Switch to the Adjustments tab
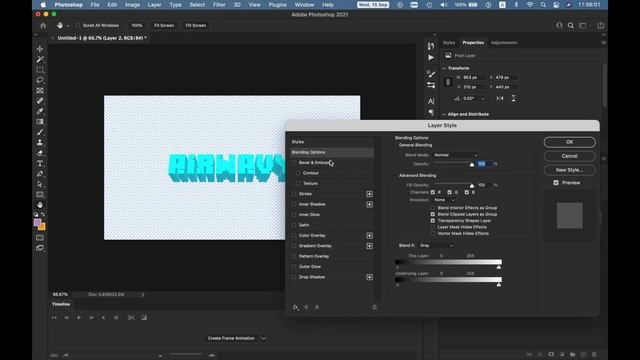The width and height of the screenshot is (640, 360). (x=504, y=42)
